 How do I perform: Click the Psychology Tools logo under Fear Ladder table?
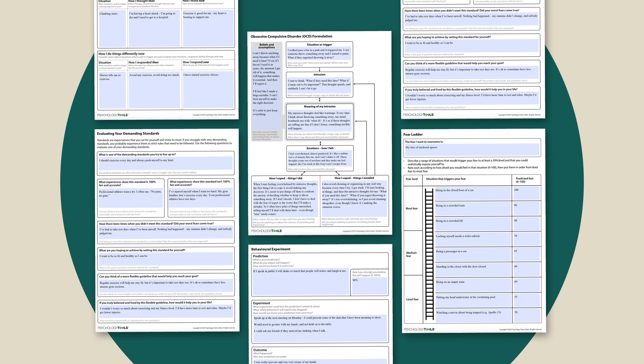coord(419,329)
